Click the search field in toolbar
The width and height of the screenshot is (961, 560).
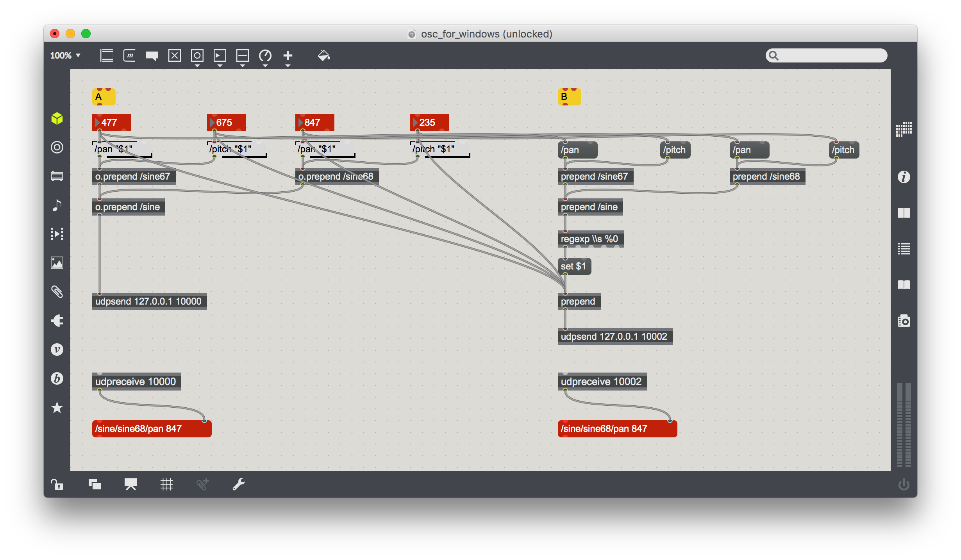(826, 55)
